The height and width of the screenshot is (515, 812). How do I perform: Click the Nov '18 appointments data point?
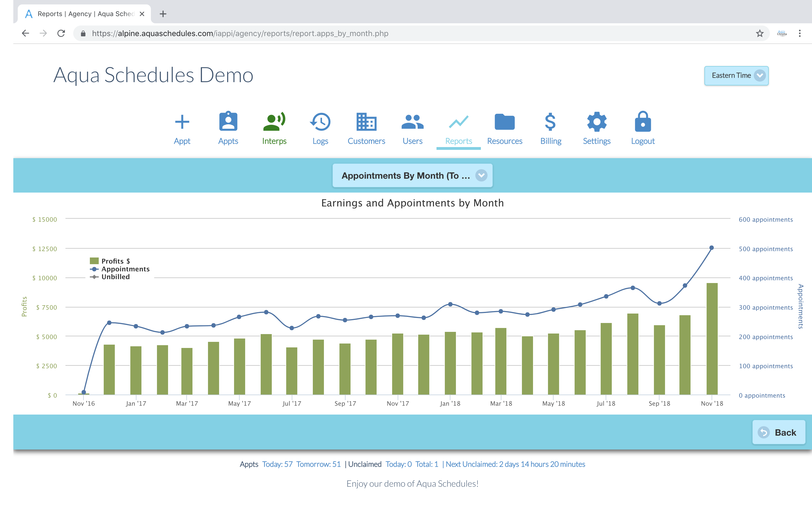click(712, 248)
